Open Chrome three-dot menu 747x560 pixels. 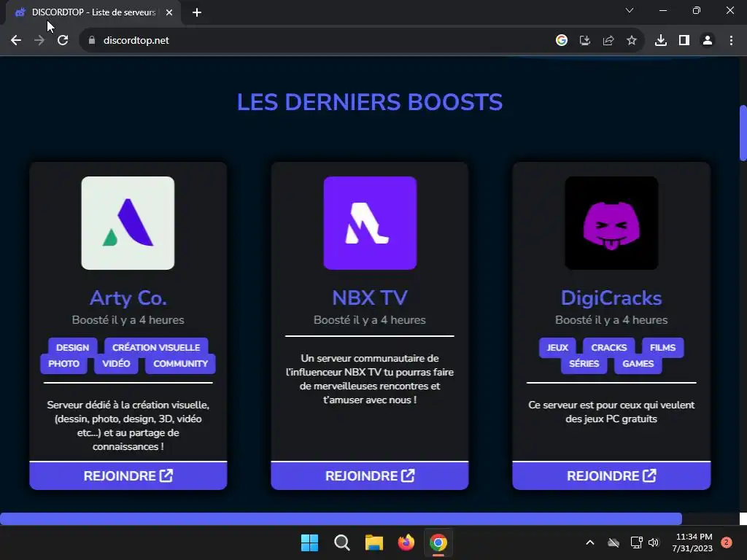click(731, 41)
